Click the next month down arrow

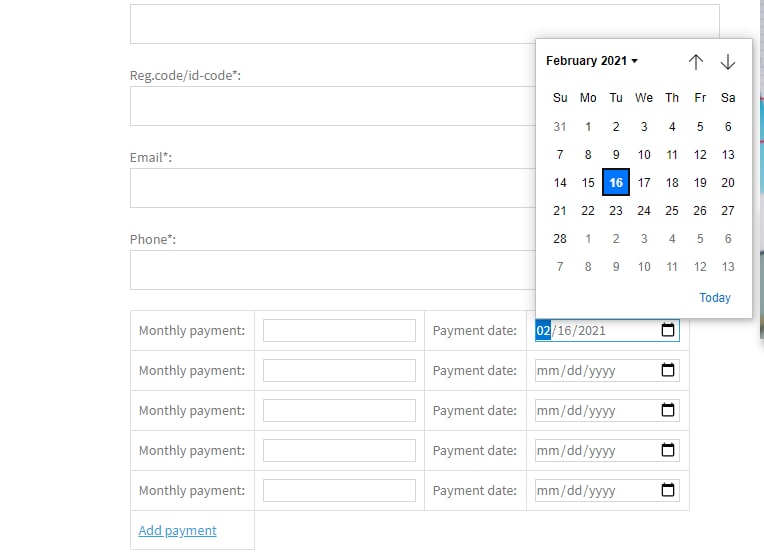point(728,62)
